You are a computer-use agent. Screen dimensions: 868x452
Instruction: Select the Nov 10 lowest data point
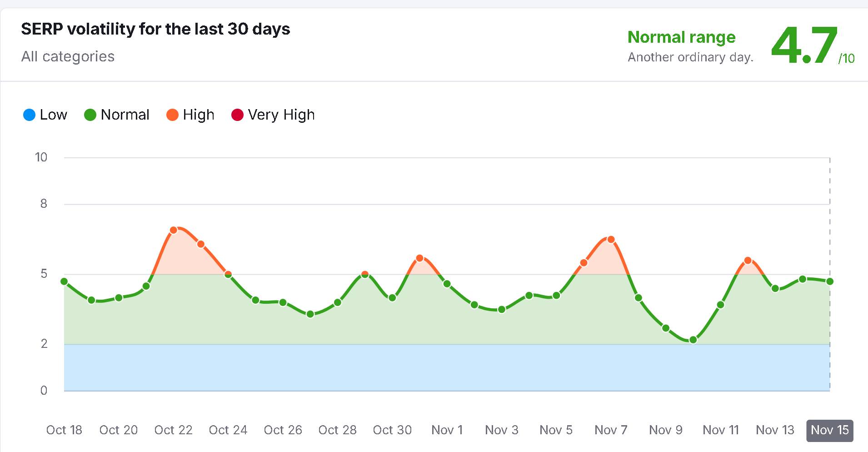[x=693, y=340]
